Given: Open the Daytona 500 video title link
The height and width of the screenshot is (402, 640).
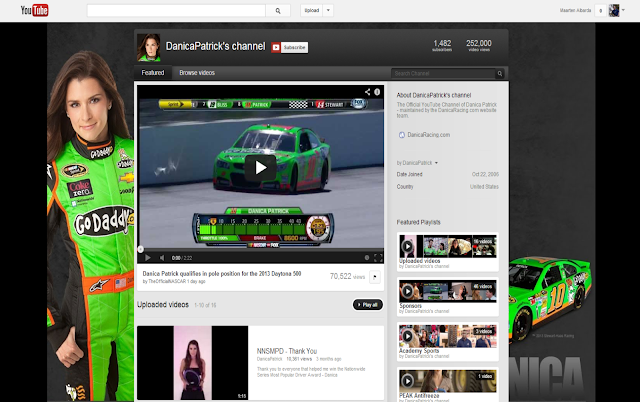Looking at the screenshot, I should (x=222, y=274).
